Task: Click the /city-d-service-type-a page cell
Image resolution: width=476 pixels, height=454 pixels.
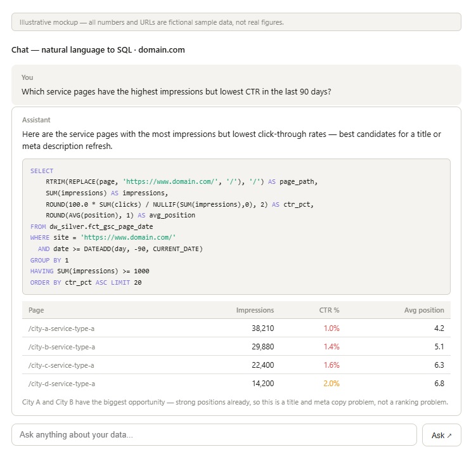Action: pyautogui.click(x=61, y=384)
